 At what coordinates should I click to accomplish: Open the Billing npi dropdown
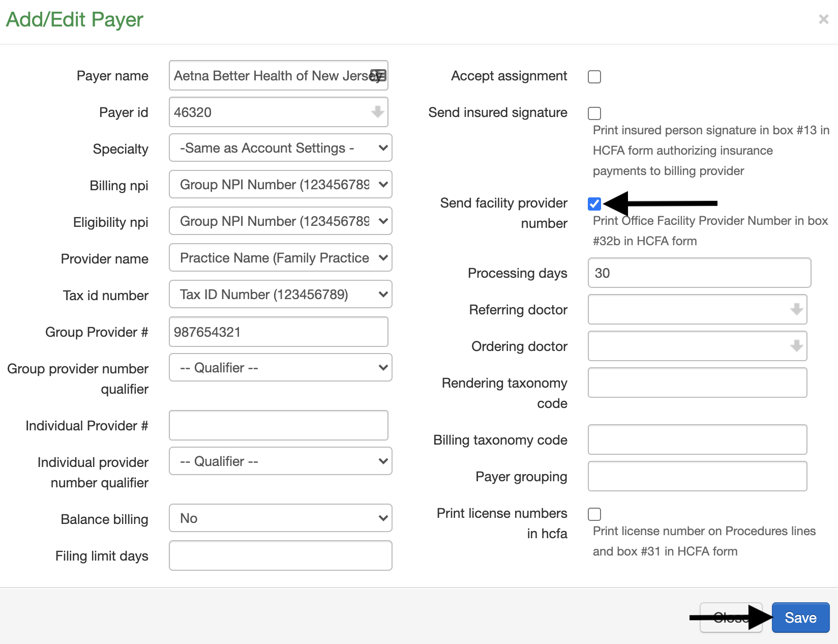coord(281,184)
